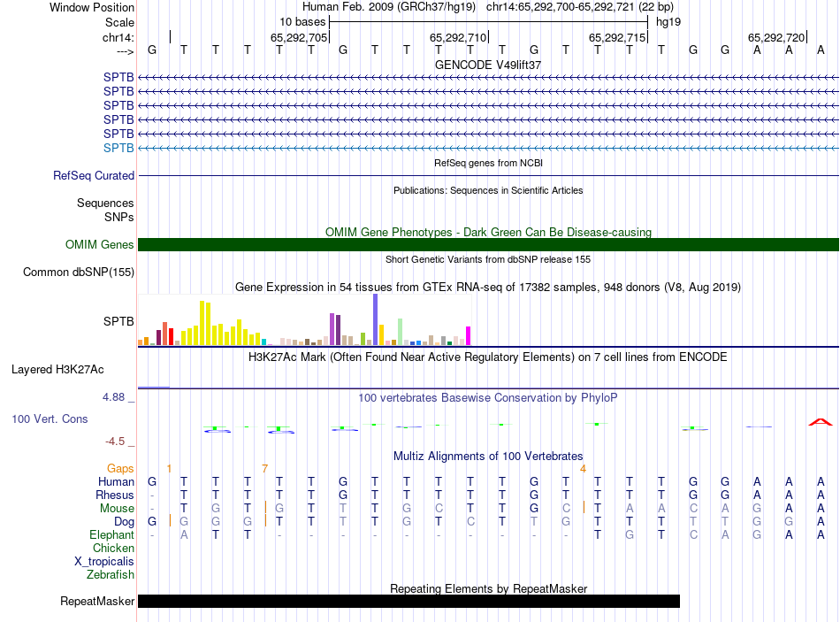Image resolution: width=840 pixels, height=622 pixels.
Task: Click the tallest blue-violet GTEx expression bar
Action: click(x=376, y=319)
